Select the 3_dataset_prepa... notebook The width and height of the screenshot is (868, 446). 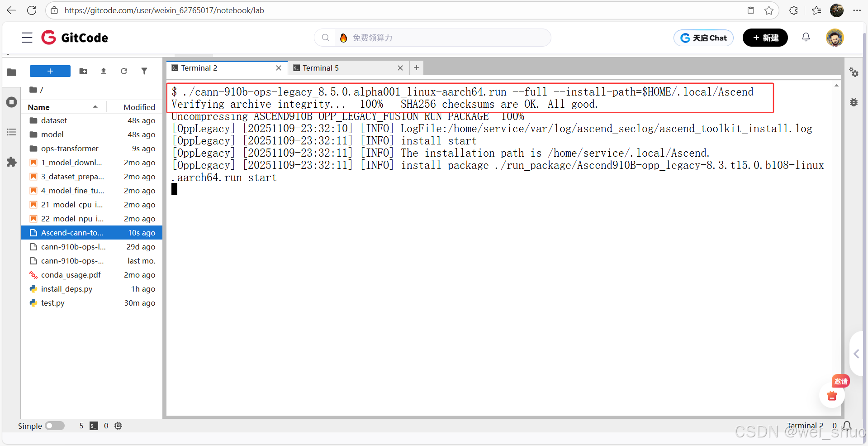click(92, 177)
